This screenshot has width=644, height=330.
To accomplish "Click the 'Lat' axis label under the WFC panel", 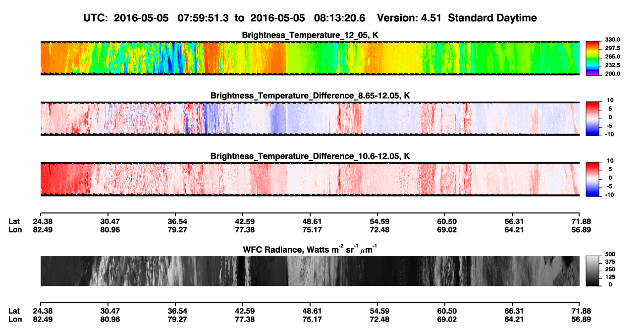I will [x=15, y=311].
